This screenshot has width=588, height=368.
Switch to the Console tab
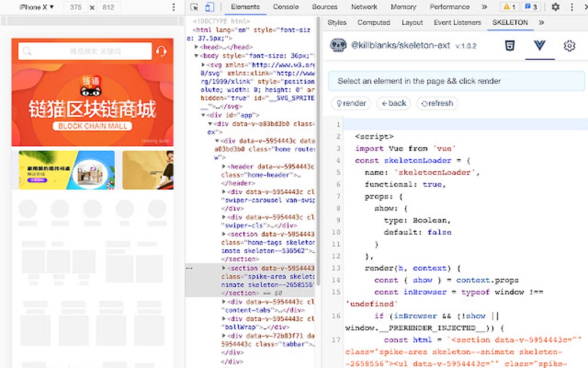286,7
